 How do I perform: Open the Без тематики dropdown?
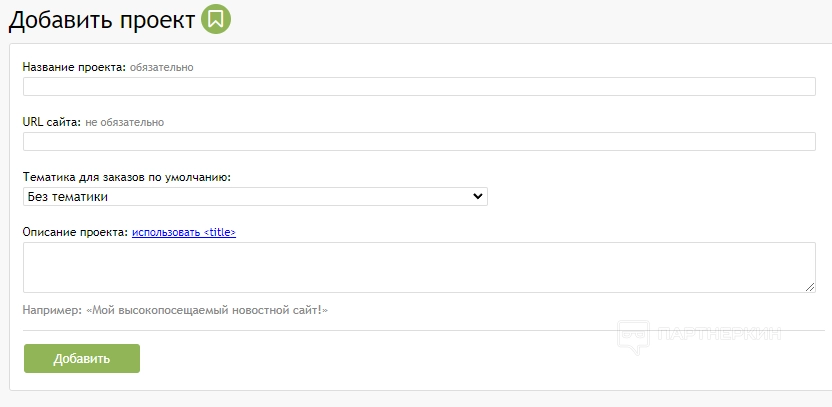coord(255,197)
